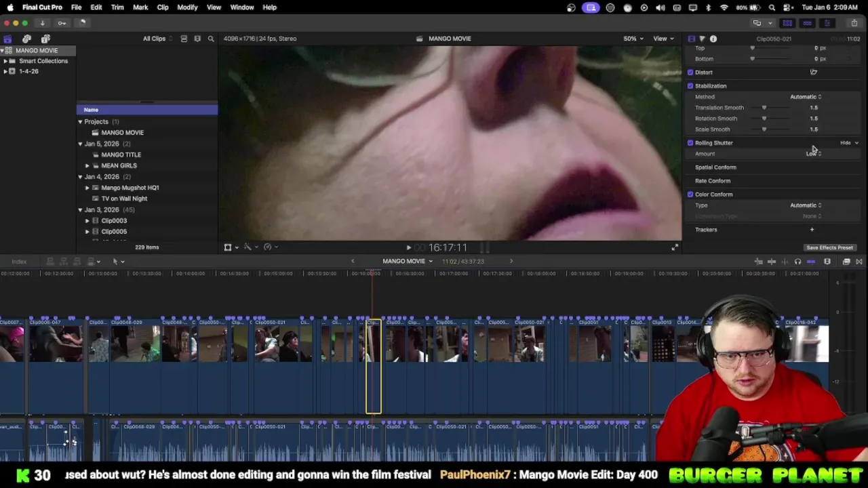Open the Info inspector icon
Image resolution: width=868 pixels, height=488 pixels.
(713, 39)
